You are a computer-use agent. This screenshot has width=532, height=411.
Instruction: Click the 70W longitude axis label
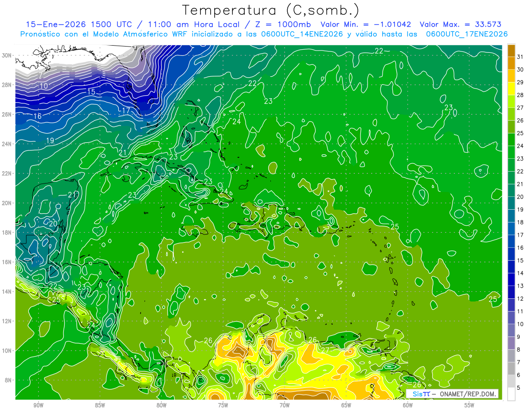point(285,405)
